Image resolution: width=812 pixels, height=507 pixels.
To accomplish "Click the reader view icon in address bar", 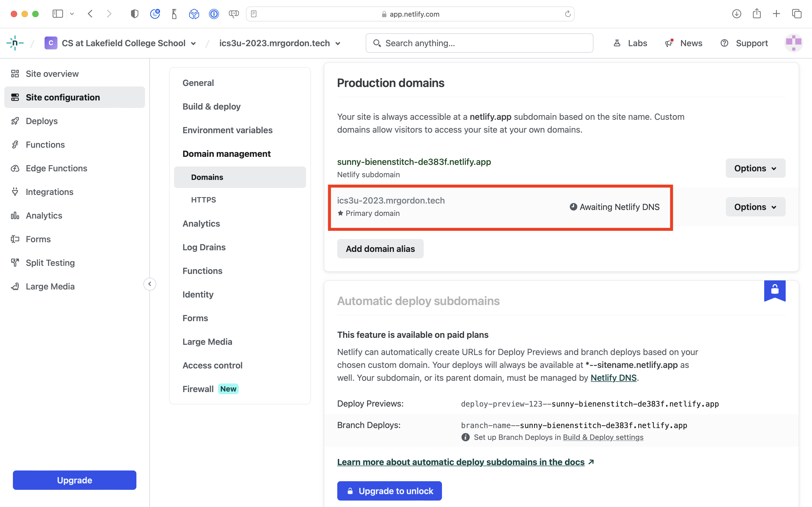I will (254, 14).
